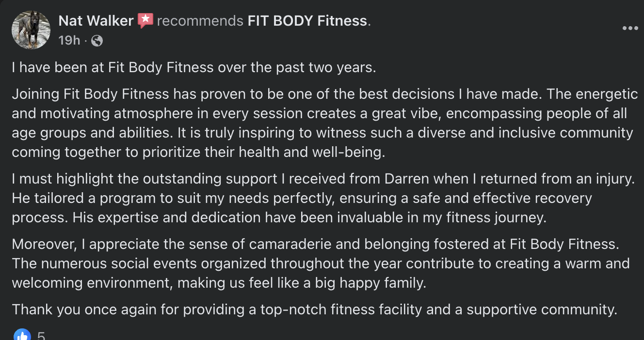
Task: Click the closing "Thank you once again" line
Action: [x=314, y=309]
